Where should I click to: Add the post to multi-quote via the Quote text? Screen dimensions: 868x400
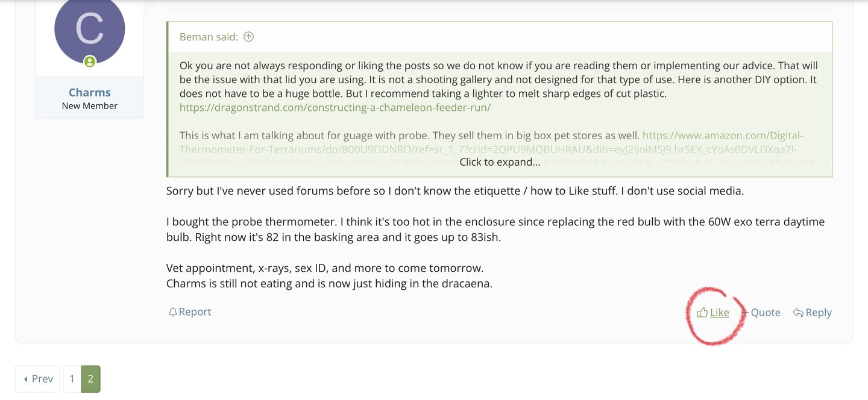pyautogui.click(x=766, y=313)
